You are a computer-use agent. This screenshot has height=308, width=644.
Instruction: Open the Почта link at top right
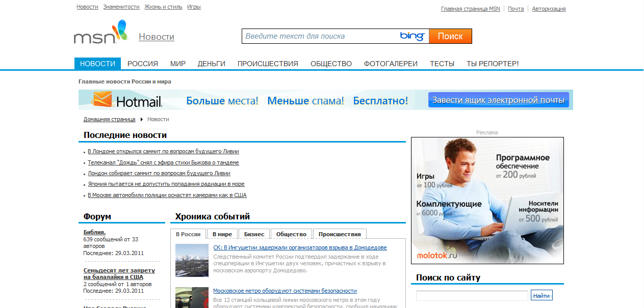[516, 8]
